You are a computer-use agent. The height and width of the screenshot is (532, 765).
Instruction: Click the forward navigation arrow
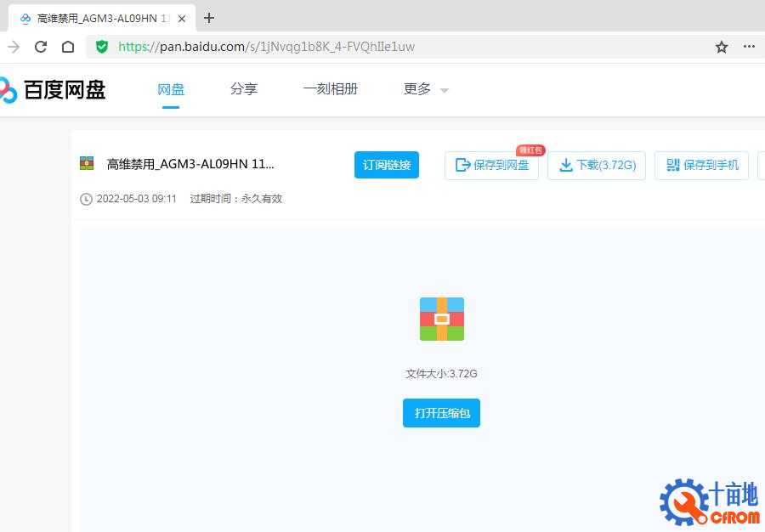pyautogui.click(x=14, y=47)
